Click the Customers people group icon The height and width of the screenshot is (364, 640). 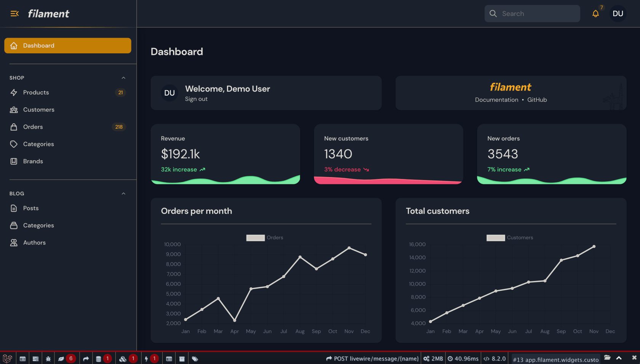(14, 110)
